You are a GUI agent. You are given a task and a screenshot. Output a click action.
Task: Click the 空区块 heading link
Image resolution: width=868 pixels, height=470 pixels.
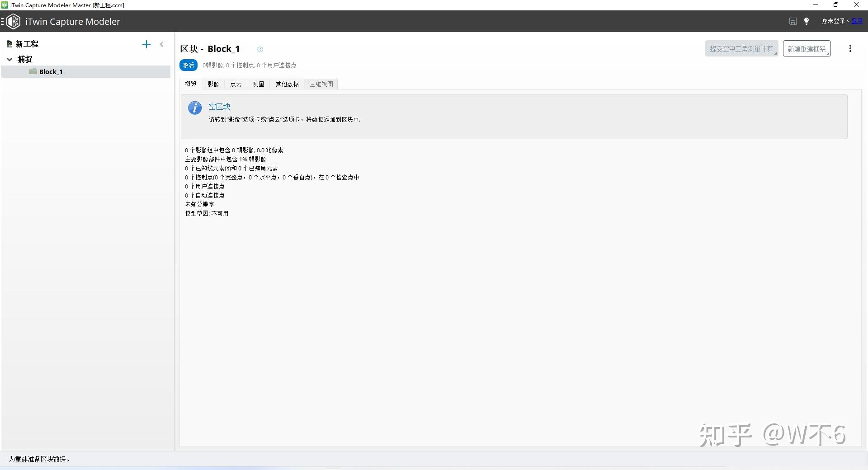point(219,107)
